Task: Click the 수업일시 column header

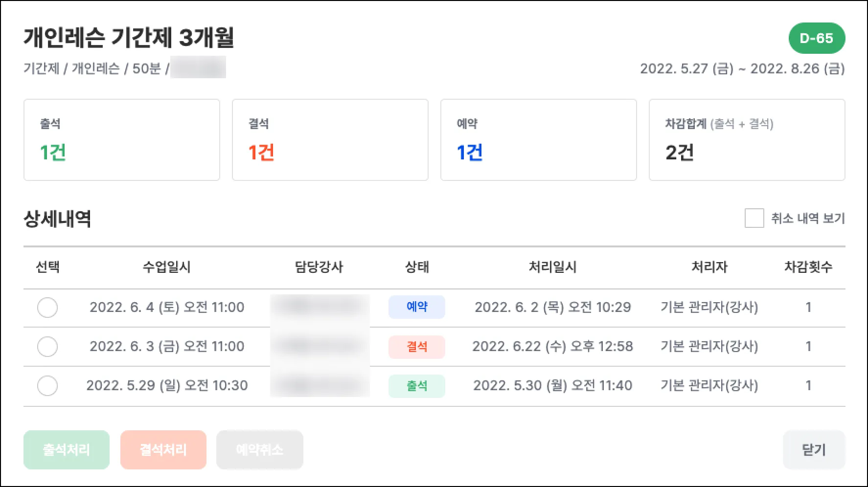Action: [x=166, y=267]
